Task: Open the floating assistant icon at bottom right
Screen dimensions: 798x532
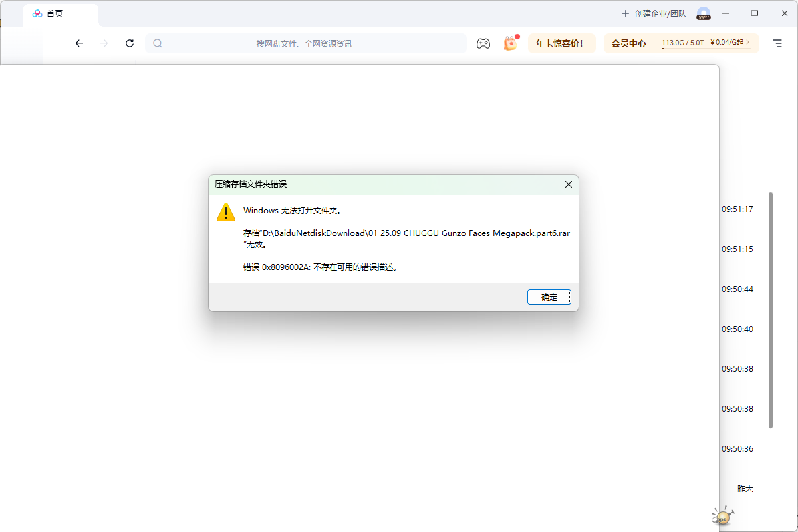Action: point(722,516)
